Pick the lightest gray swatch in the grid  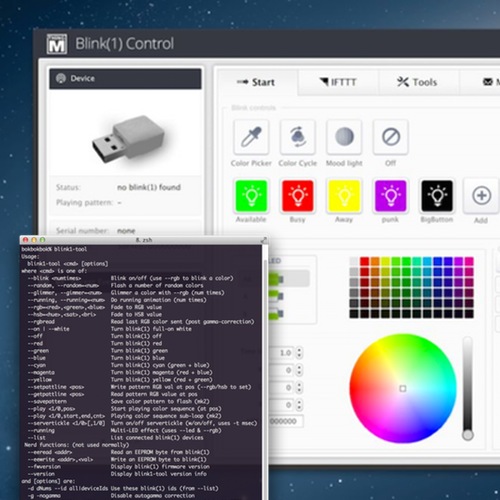click(354, 261)
